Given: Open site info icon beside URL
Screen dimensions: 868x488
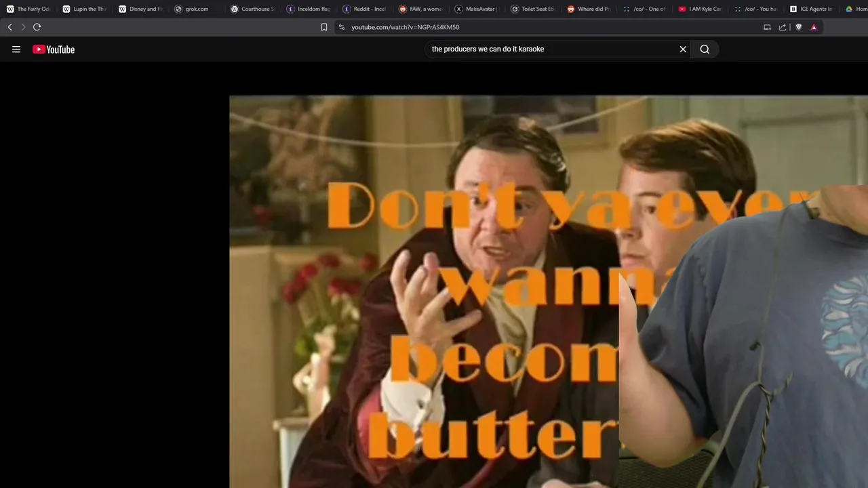Looking at the screenshot, I should [341, 27].
